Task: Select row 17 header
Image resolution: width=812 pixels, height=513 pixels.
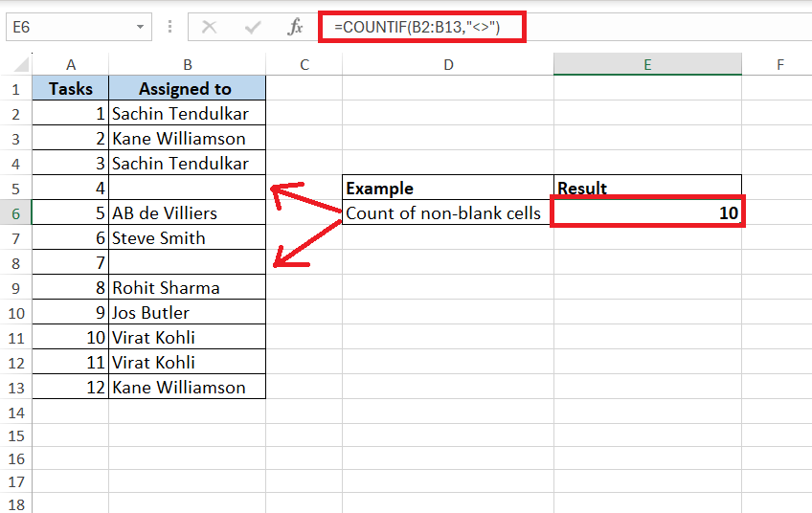Action: [x=16, y=481]
